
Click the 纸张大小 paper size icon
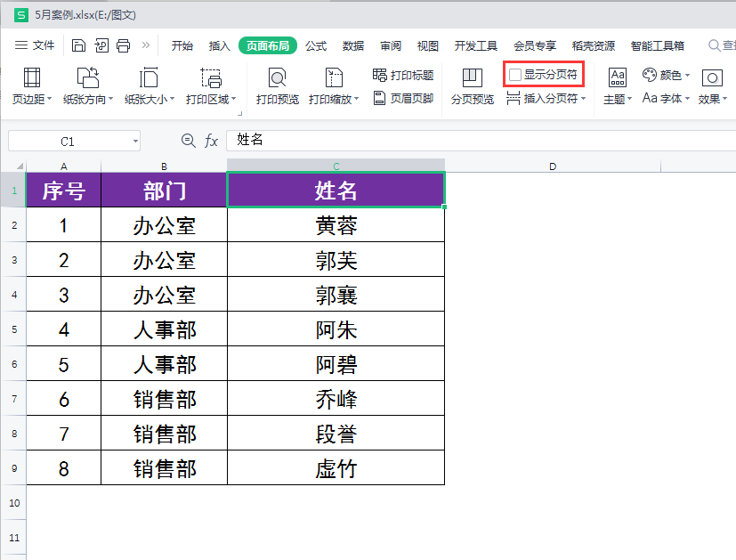[149, 77]
